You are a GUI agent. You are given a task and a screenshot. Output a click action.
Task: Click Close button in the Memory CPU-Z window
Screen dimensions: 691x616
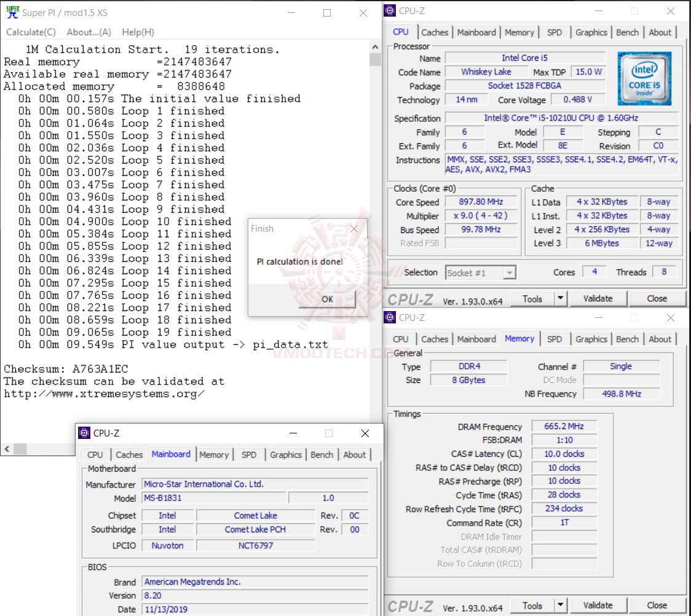tap(657, 606)
